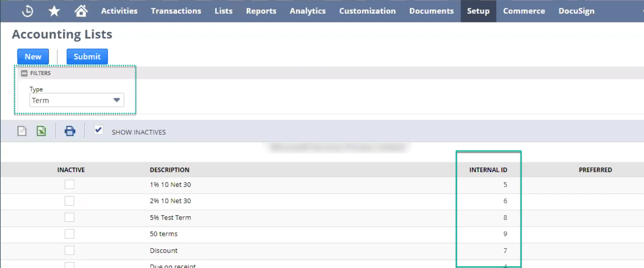This screenshot has height=268, width=644.
Task: Collapse the Filters section
Action: (x=24, y=73)
